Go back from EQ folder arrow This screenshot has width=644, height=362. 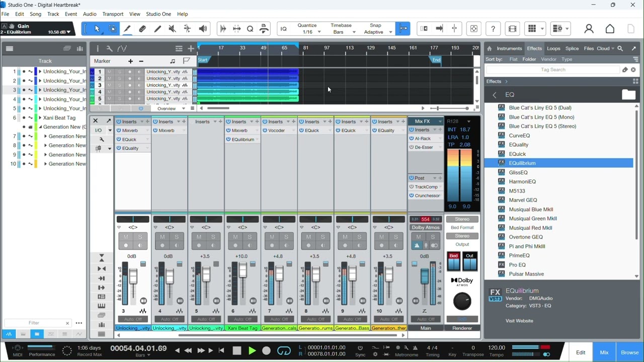(495, 95)
